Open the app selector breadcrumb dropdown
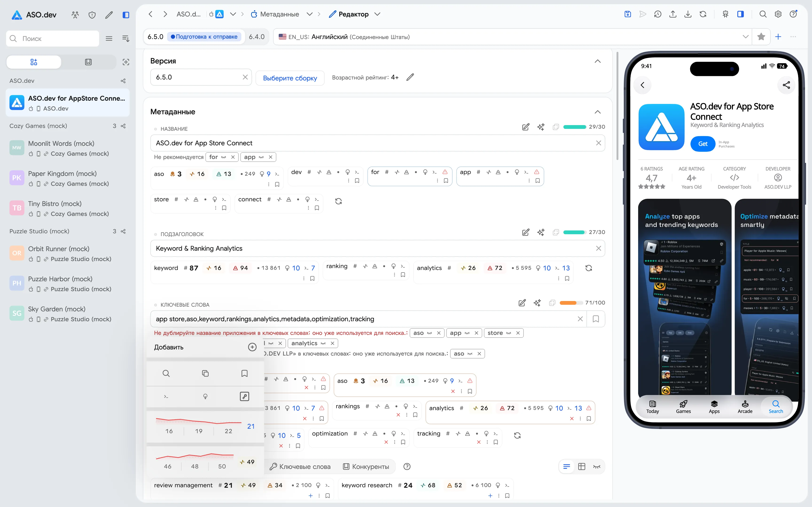This screenshot has height=507, width=812. 233,14
